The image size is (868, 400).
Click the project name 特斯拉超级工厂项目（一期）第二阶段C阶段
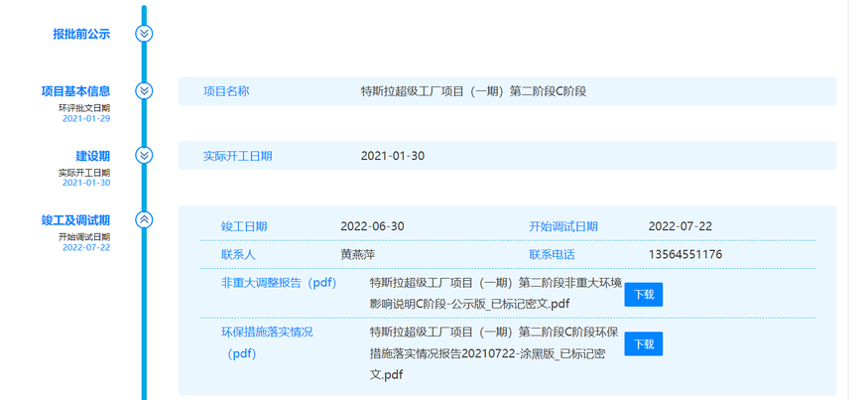click(473, 91)
